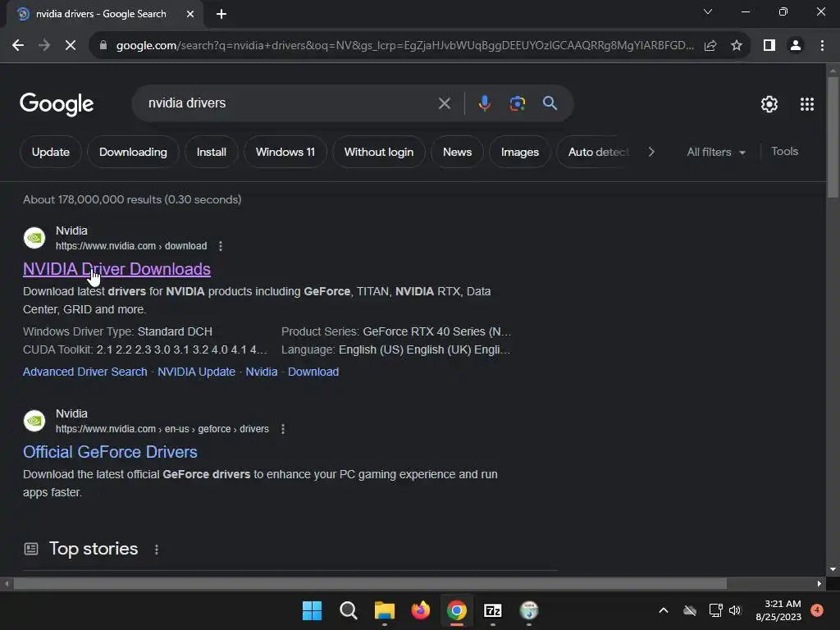Open the notification badge in the tray

coord(817,609)
